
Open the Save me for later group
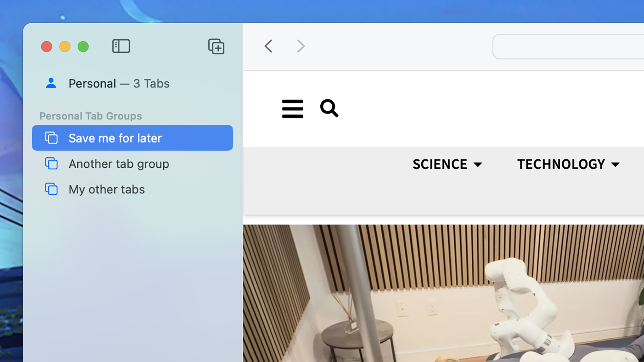coord(115,138)
